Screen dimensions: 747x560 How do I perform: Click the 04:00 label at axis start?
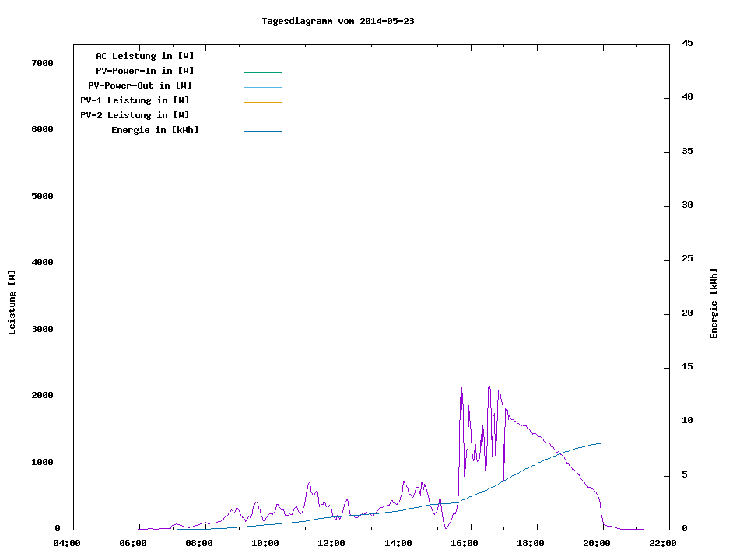coord(67,543)
